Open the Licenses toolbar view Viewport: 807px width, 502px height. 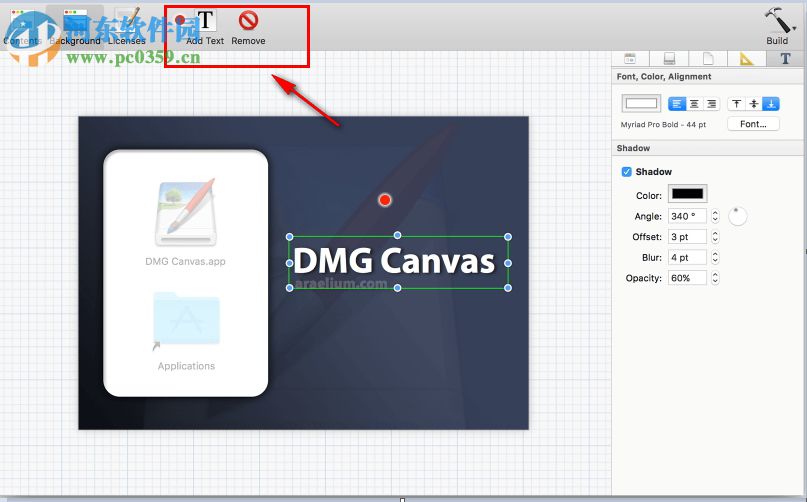pos(127,27)
